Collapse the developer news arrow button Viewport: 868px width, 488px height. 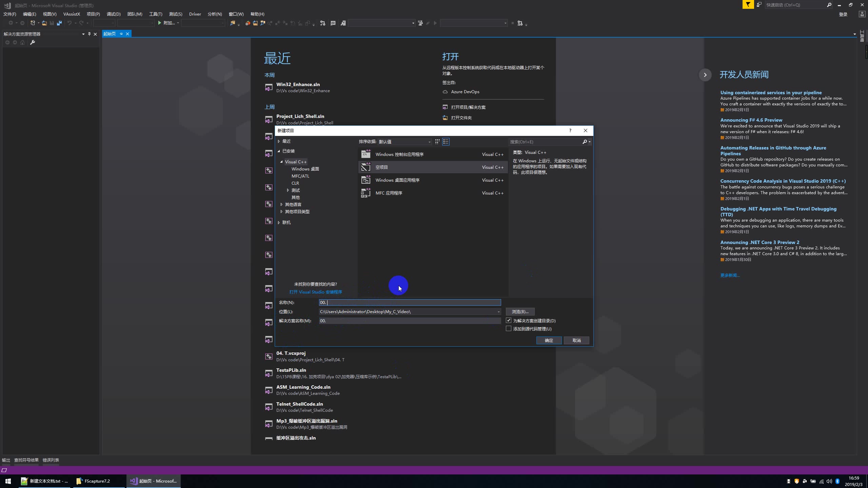[x=705, y=75]
